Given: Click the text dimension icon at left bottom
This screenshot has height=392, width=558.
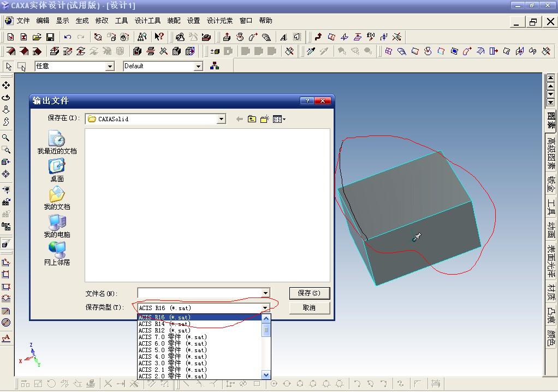Looking at the screenshot, I should [6, 337].
